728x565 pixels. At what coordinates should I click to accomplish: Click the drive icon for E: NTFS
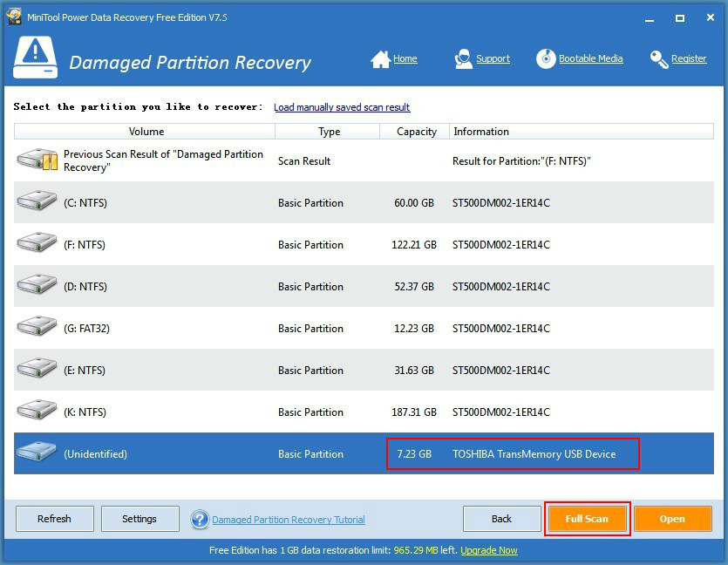pos(37,369)
